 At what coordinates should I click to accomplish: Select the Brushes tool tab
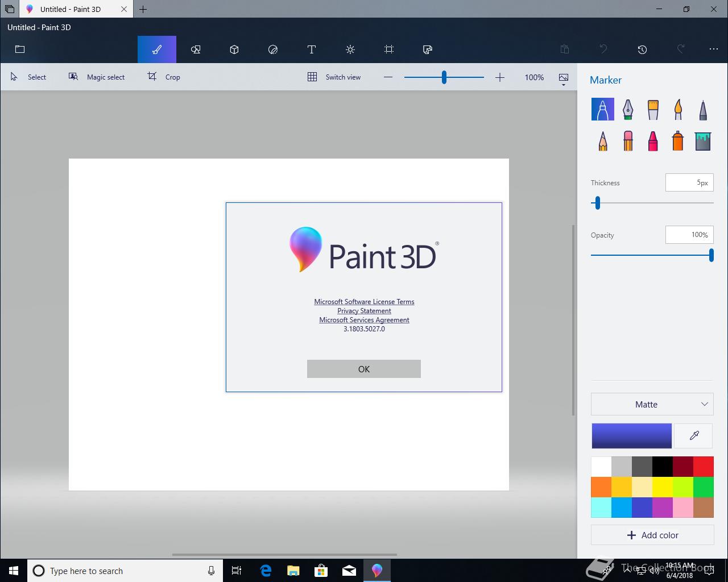point(157,49)
